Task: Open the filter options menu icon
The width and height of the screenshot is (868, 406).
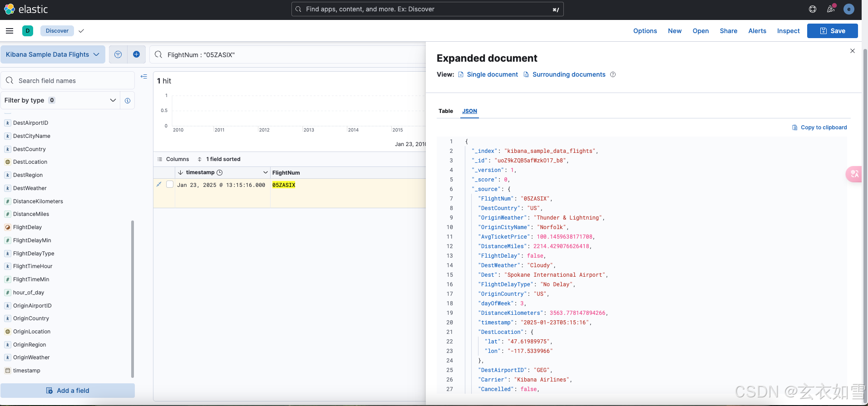Action: 118,54
